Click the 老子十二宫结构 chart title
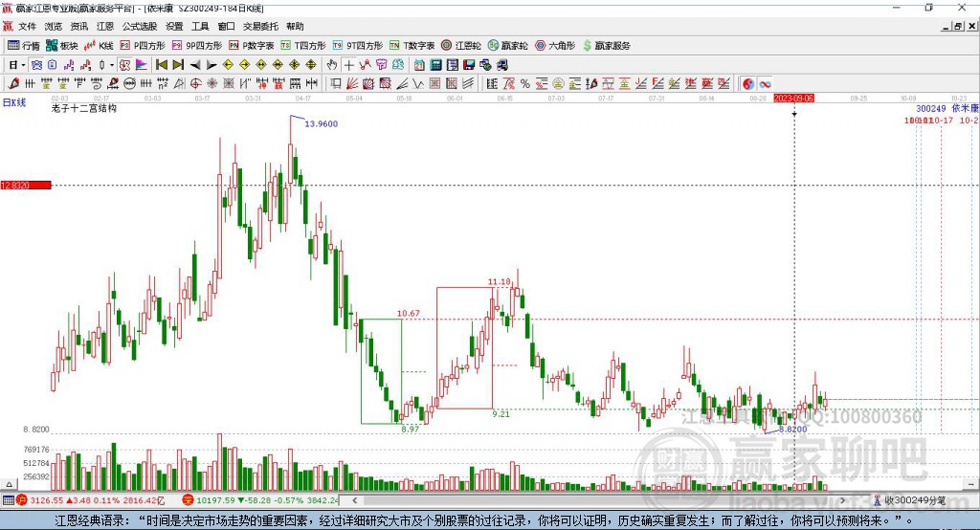Image resolution: width=980 pixels, height=530 pixels. (x=84, y=108)
